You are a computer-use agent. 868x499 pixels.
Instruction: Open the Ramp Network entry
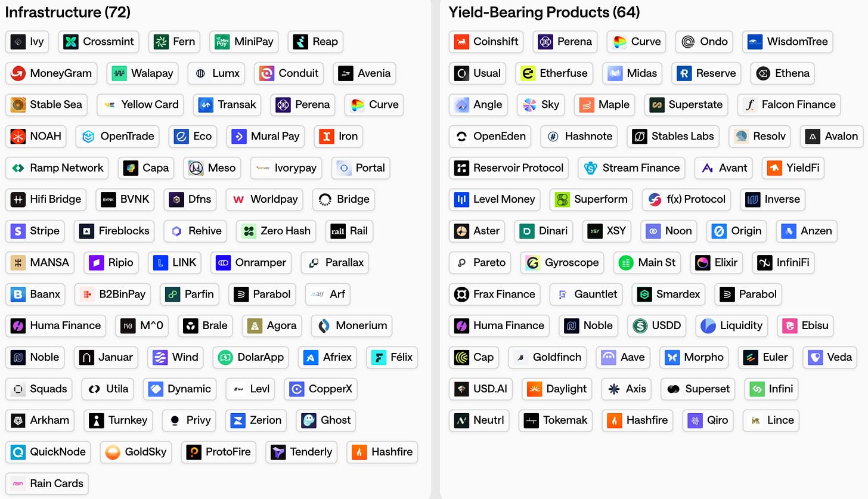click(57, 168)
